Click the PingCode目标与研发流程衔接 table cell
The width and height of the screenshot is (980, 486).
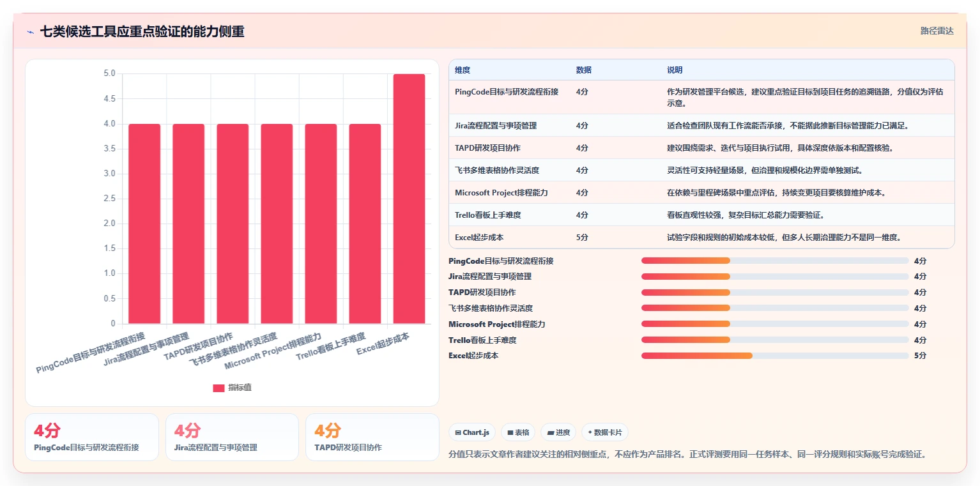(507, 92)
